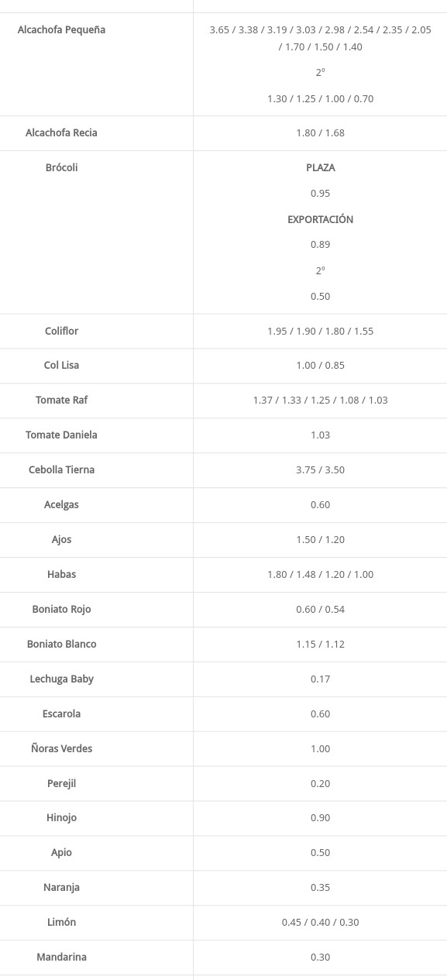This screenshot has width=447, height=980.
Task: Select the Boniato Rojo product name
Action: 61,609
